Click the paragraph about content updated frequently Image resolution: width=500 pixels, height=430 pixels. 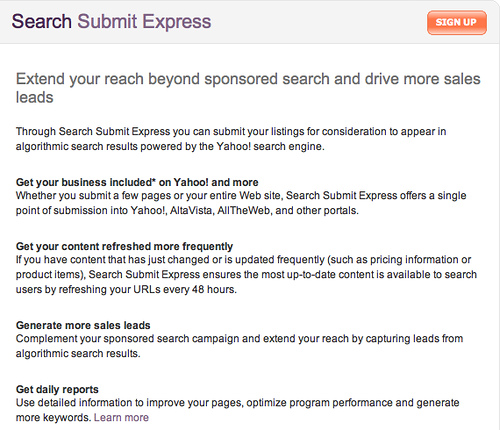coord(246,274)
